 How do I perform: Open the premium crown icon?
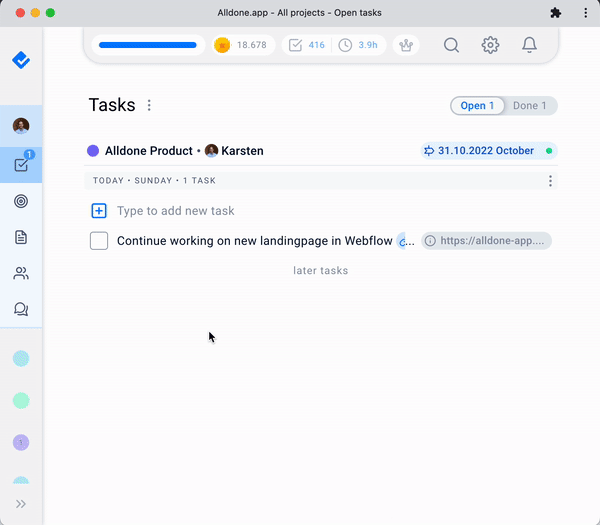click(406, 45)
